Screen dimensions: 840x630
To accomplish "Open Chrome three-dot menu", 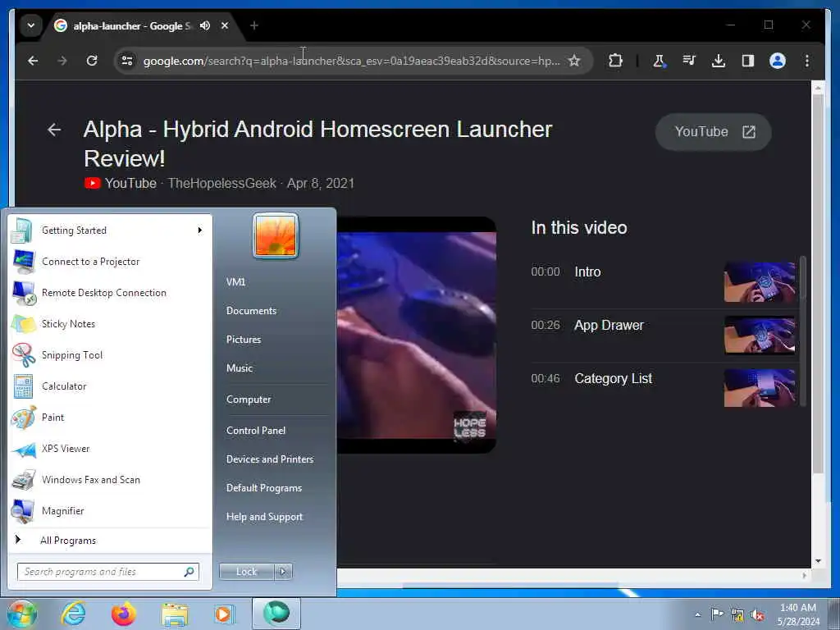I will coord(807,61).
